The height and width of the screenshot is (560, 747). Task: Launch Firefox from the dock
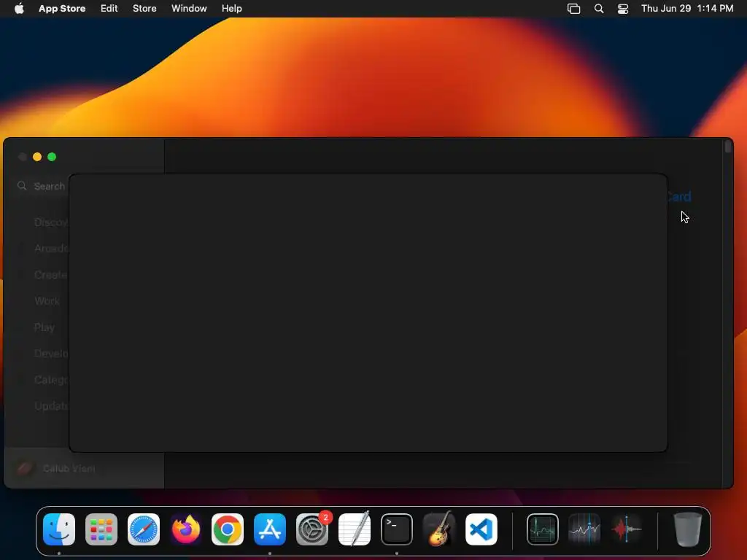pyautogui.click(x=186, y=529)
